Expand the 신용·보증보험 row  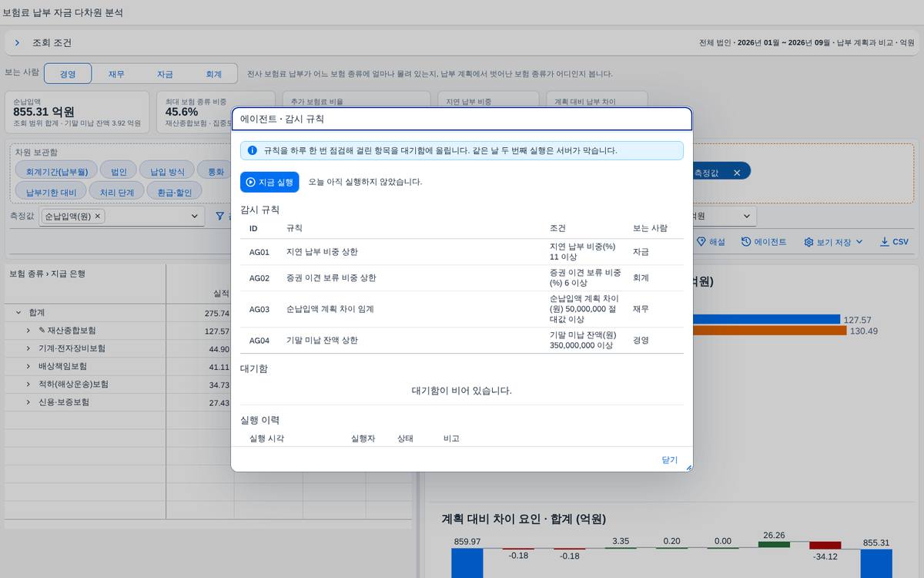[28, 402]
